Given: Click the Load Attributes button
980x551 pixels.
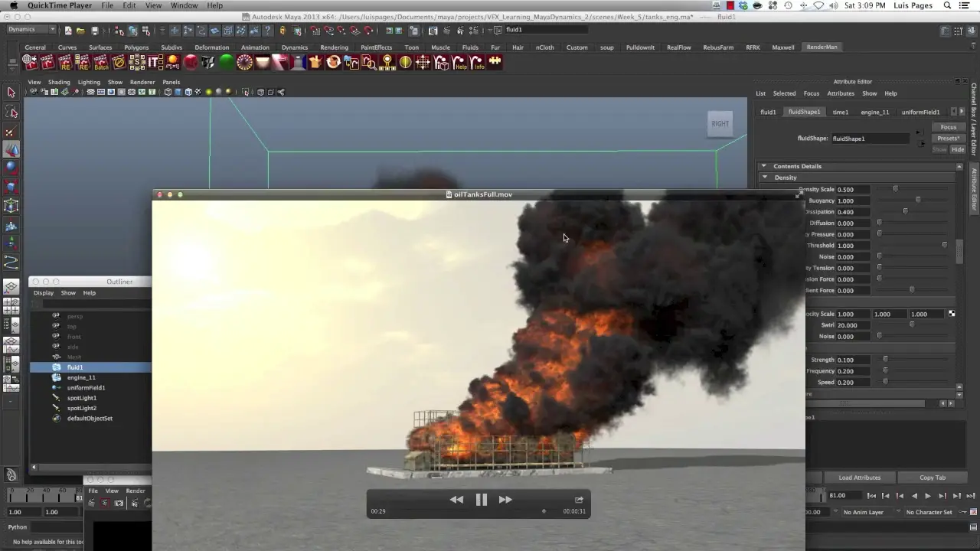Looking at the screenshot, I should click(860, 478).
